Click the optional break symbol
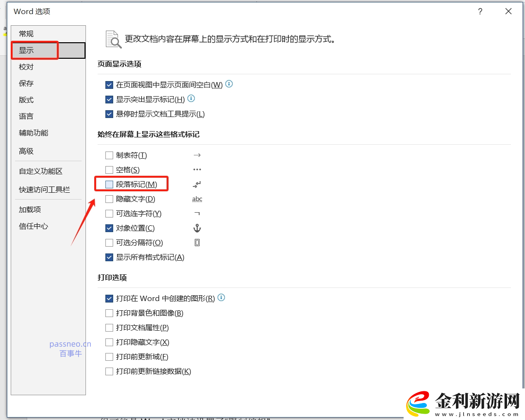This screenshot has height=420, width=525. pyautogui.click(x=197, y=243)
